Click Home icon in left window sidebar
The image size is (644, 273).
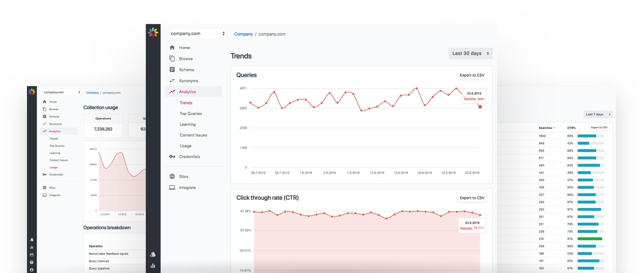pyautogui.click(x=44, y=102)
